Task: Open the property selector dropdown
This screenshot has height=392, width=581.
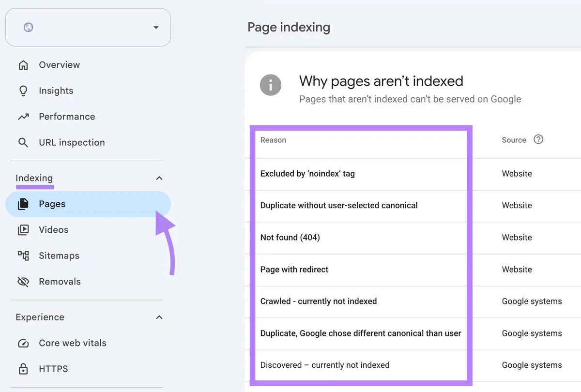Action: [x=88, y=27]
